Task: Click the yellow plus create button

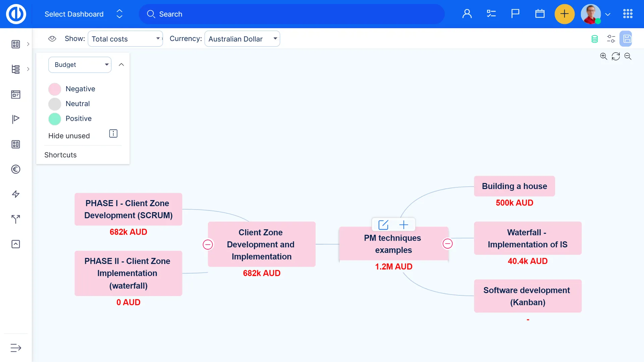Action: [565, 14]
